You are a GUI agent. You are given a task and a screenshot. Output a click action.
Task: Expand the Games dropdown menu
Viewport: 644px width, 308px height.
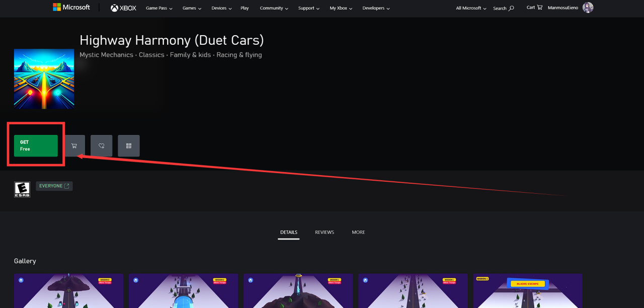(x=192, y=8)
